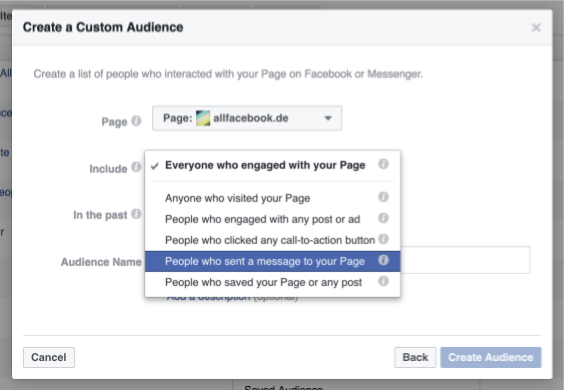Open info for Everyone who engaged option

[x=383, y=164]
